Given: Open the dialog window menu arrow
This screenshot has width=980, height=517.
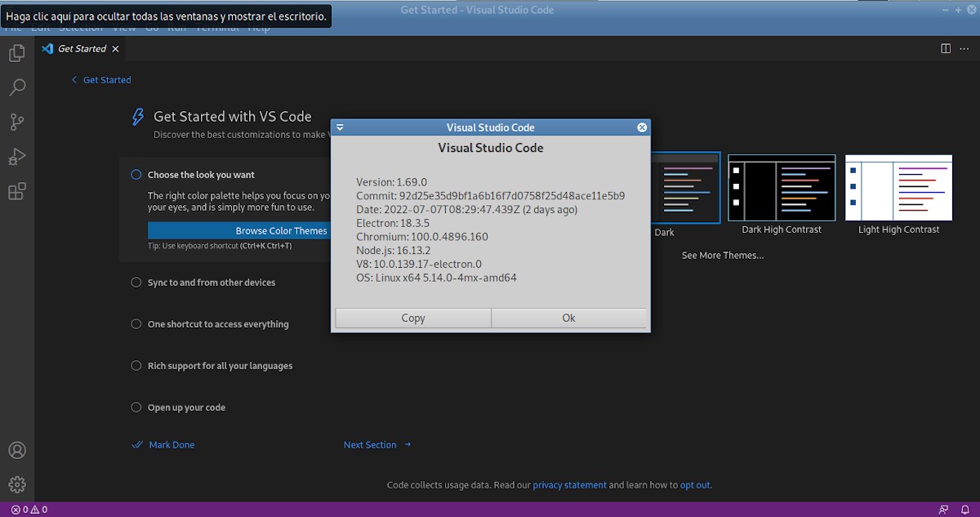Looking at the screenshot, I should (340, 127).
